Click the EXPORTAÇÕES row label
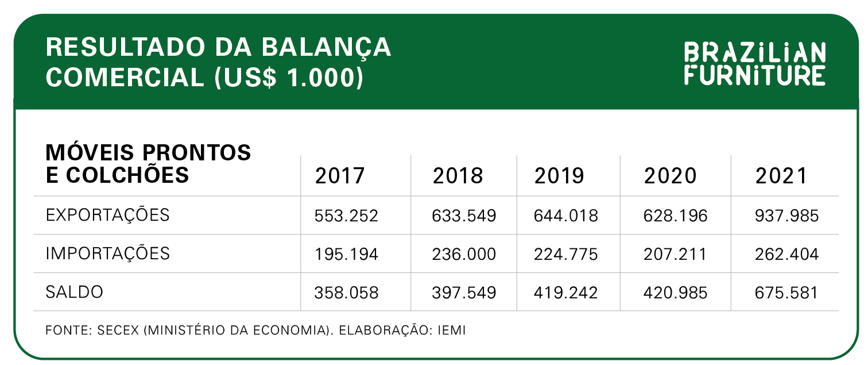The image size is (868, 365). pyautogui.click(x=108, y=215)
